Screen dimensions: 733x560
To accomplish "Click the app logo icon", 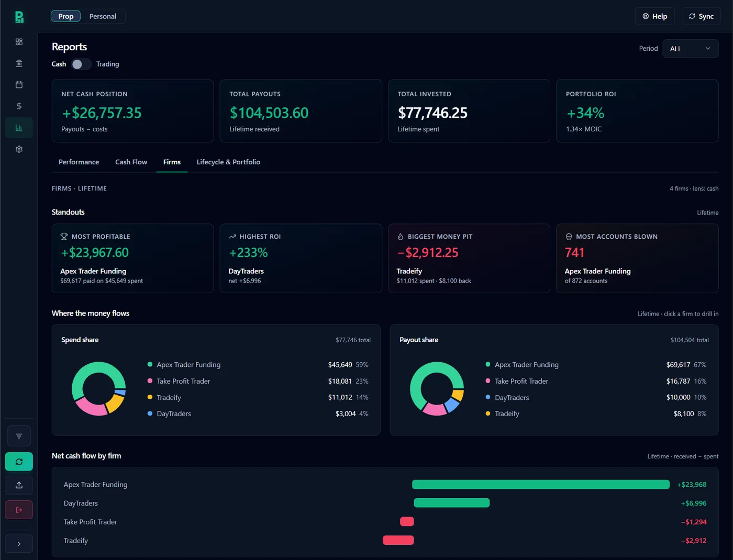I will click(x=19, y=17).
